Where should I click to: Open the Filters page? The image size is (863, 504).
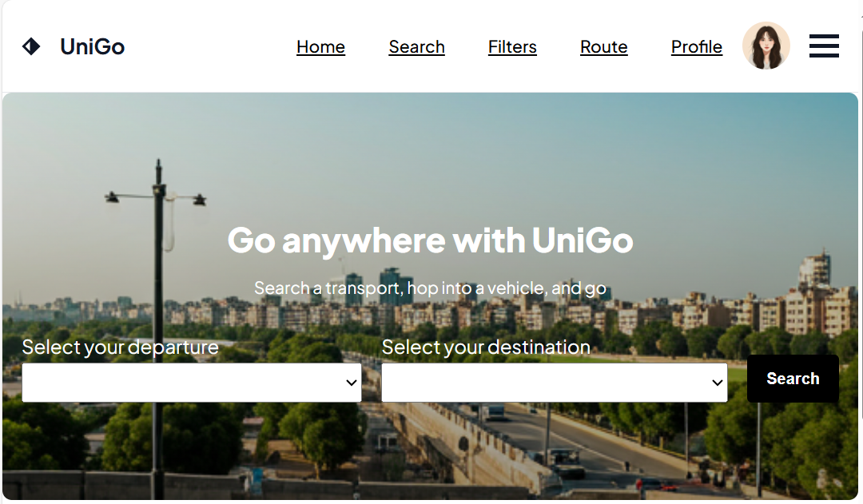pos(512,47)
